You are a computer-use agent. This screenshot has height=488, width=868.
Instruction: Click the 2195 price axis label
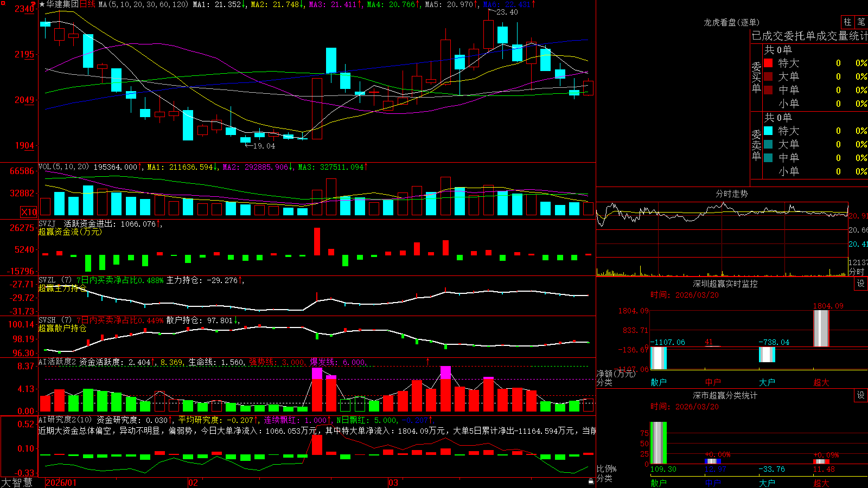[x=24, y=54]
